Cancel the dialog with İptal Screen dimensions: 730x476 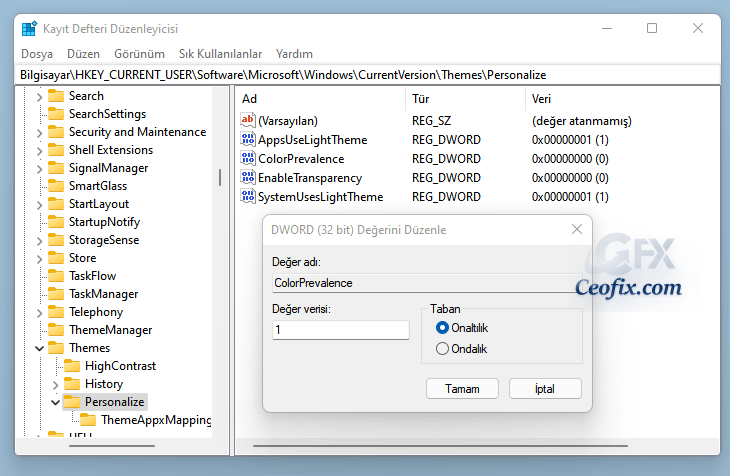click(x=545, y=389)
